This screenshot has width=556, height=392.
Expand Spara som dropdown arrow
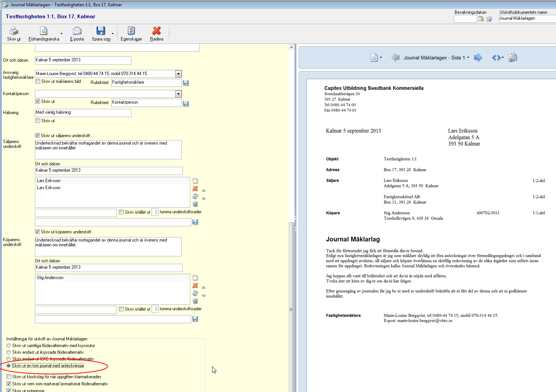(x=113, y=34)
